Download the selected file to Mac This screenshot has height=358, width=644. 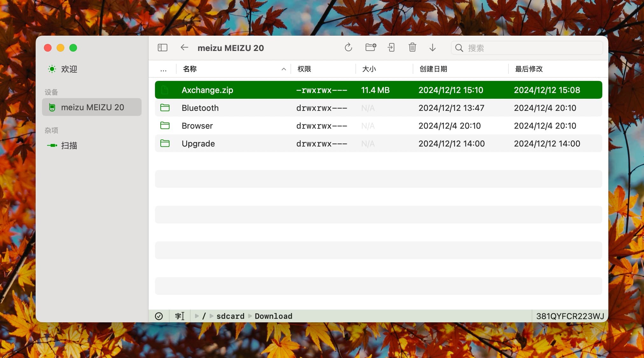433,47
